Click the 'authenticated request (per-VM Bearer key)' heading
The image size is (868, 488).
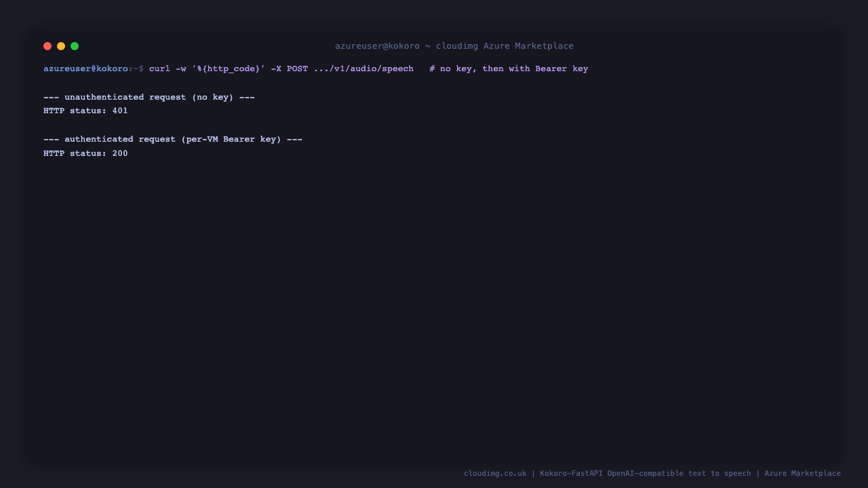coord(173,139)
